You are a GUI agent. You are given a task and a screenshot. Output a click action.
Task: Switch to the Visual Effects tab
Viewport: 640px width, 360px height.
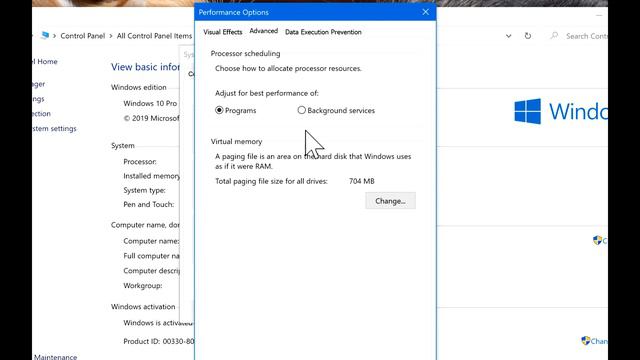(222, 32)
